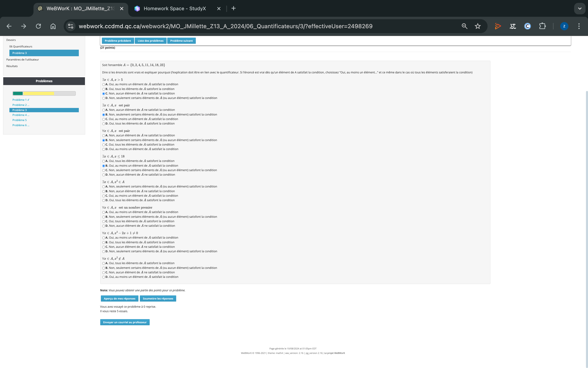Open the browser home page
This screenshot has width=588, height=368.
[53, 26]
